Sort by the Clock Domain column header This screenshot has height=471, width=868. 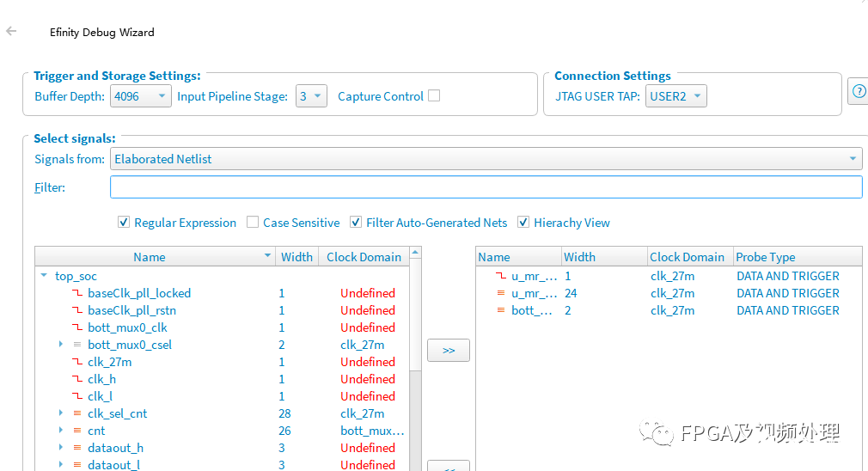tap(363, 257)
